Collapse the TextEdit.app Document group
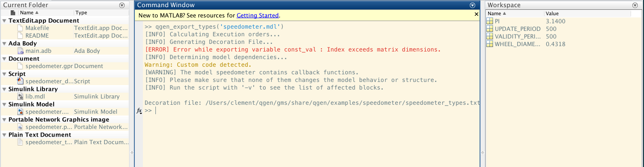Viewport: 644px width, 167px height. 4,21
